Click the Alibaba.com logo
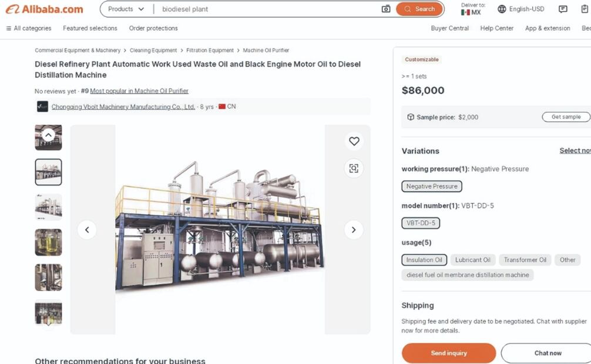This screenshot has height=364, width=591. pyautogui.click(x=45, y=9)
